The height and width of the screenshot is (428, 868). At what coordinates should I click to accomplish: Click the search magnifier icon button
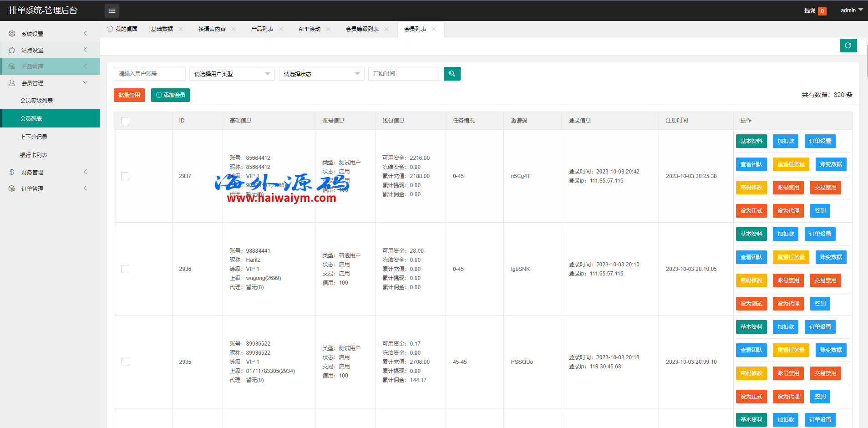coord(452,74)
